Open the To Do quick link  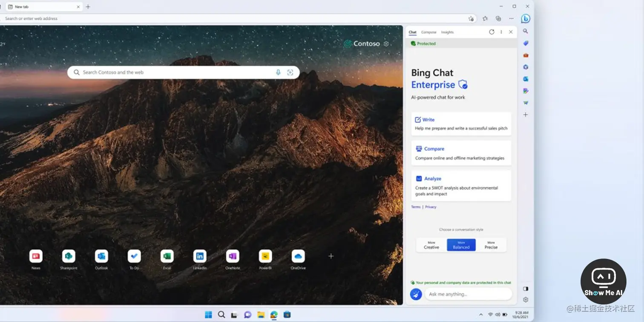(x=134, y=256)
